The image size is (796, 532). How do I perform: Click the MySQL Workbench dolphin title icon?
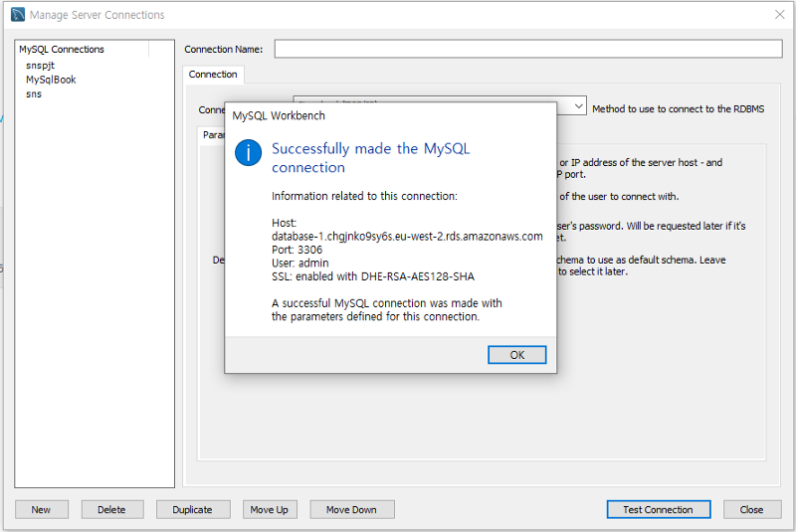point(18,15)
